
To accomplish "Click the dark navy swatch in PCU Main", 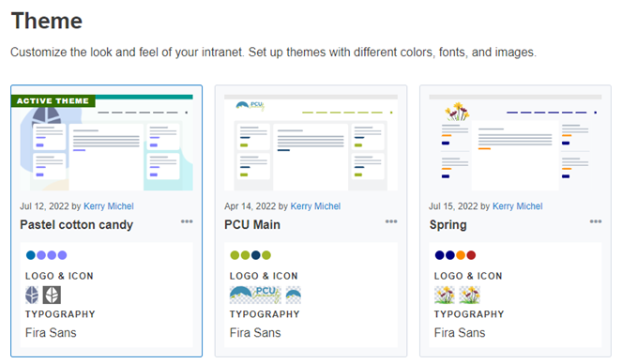I will 256,255.
